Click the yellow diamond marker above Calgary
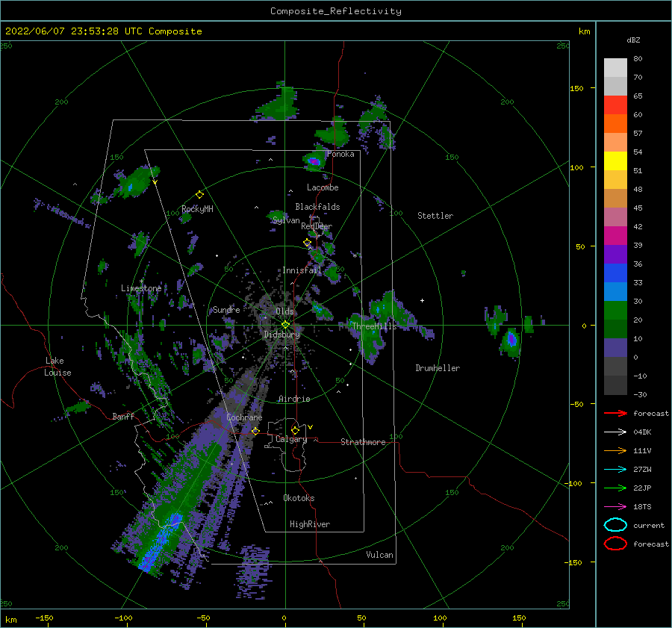 [295, 430]
